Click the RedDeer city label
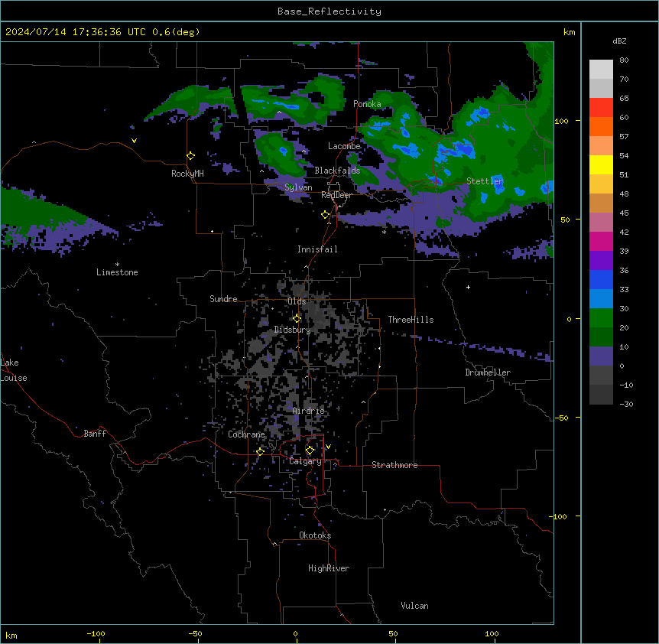The height and width of the screenshot is (644, 659). pos(336,195)
